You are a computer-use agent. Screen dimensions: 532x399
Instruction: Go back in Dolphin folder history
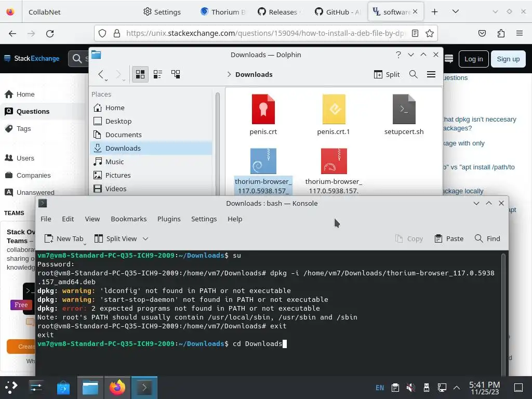(x=101, y=74)
